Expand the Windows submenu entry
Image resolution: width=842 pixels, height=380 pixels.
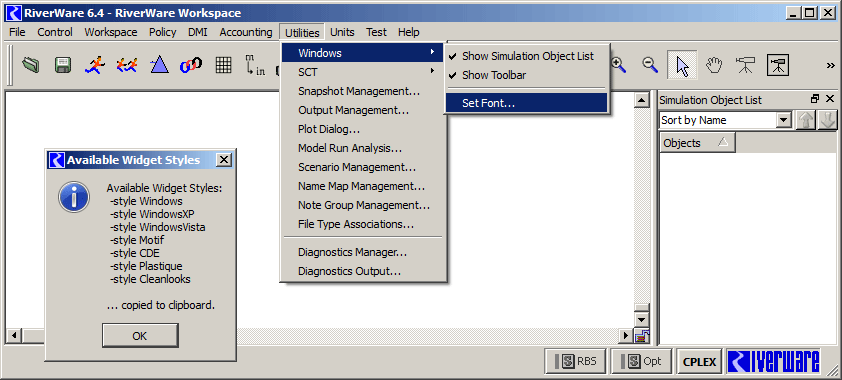363,53
